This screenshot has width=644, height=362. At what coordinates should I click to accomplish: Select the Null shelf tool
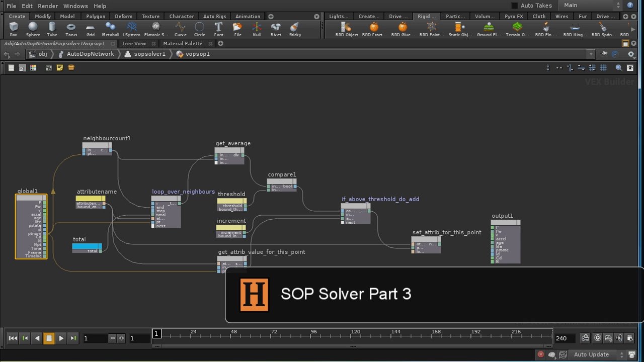click(x=257, y=29)
